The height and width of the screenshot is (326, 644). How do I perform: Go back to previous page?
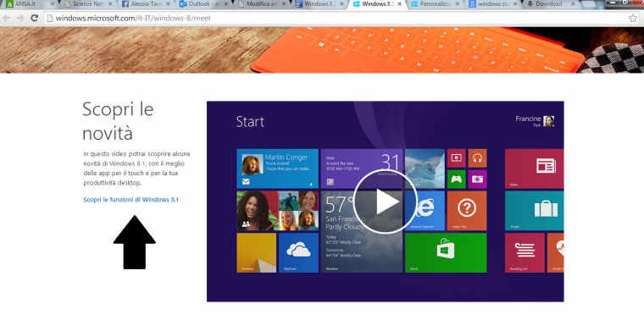7,18
